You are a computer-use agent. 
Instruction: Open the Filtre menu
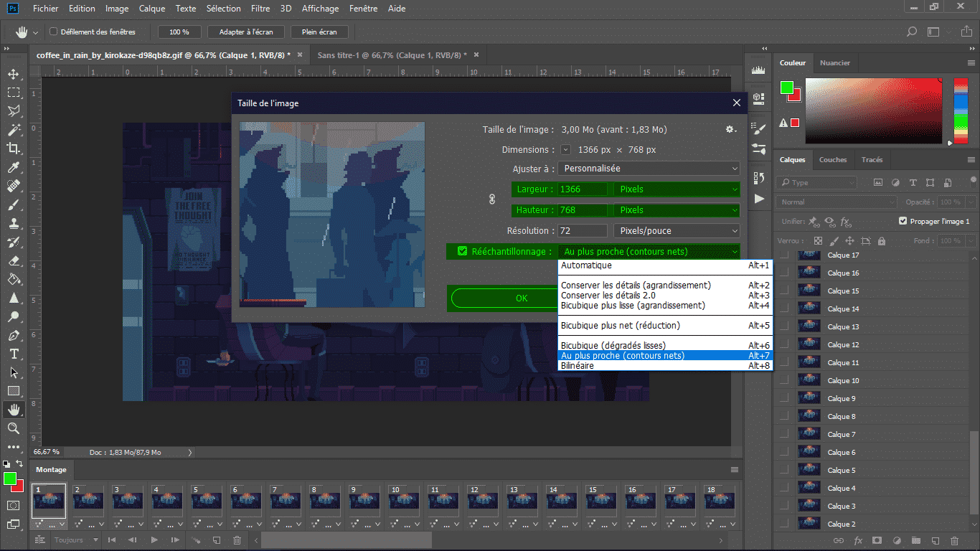click(x=260, y=9)
